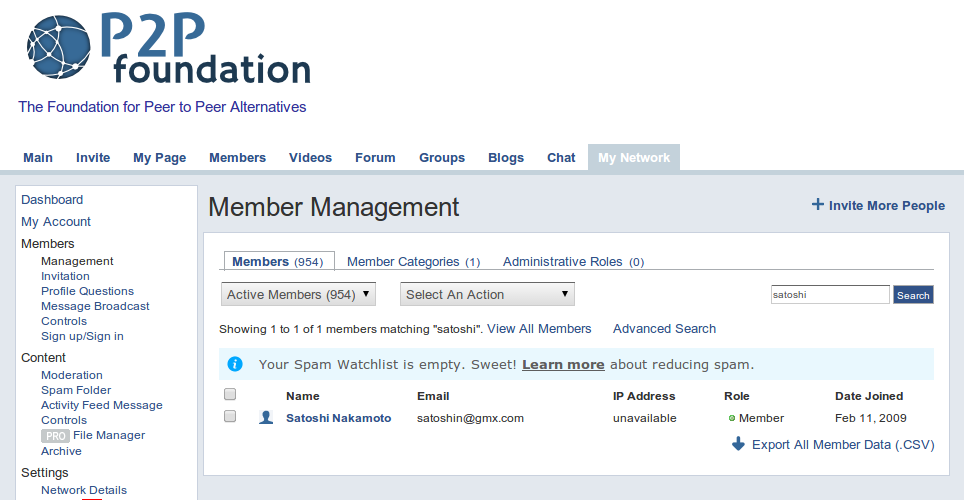Click the email satoshin@gmx.com

pos(470,418)
